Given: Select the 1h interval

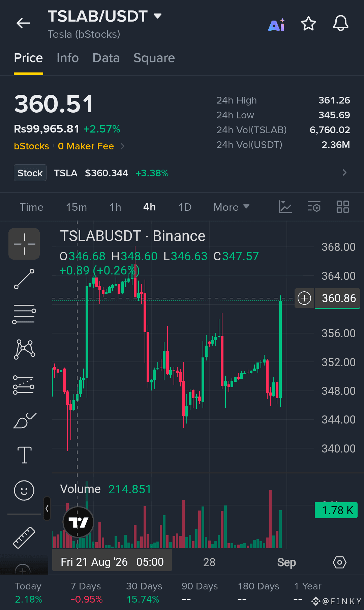Looking at the screenshot, I should [115, 207].
